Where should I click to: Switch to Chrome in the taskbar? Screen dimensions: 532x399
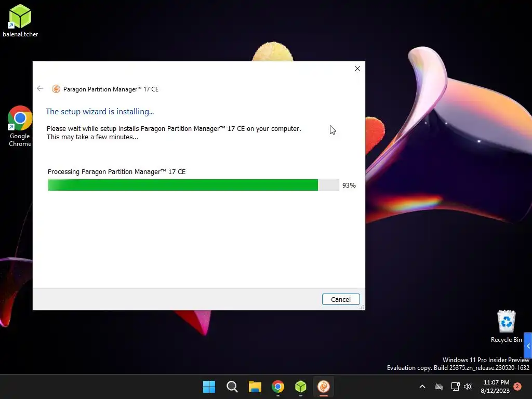pos(278,387)
